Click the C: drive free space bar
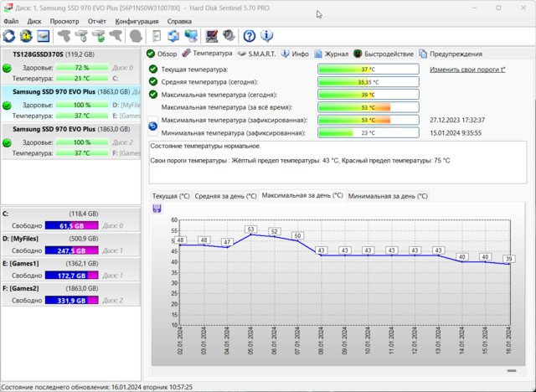 click(x=72, y=226)
